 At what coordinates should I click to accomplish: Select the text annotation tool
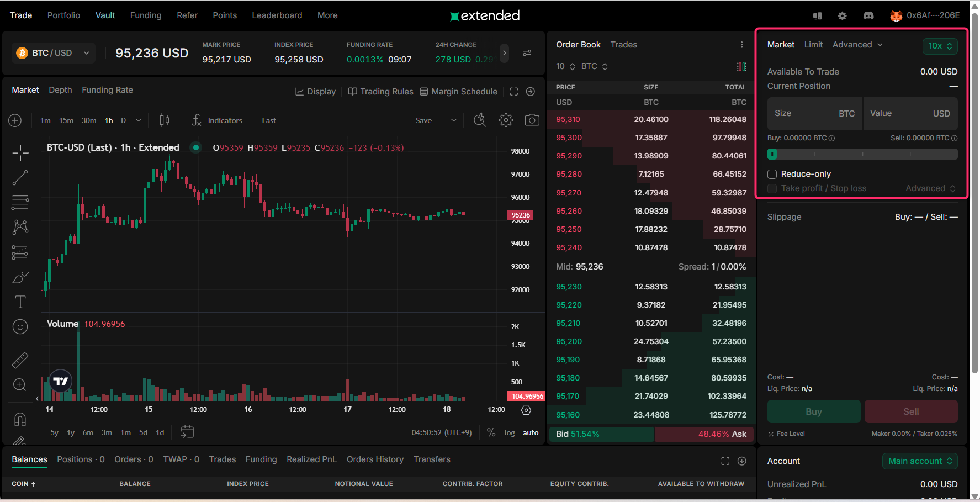20,302
